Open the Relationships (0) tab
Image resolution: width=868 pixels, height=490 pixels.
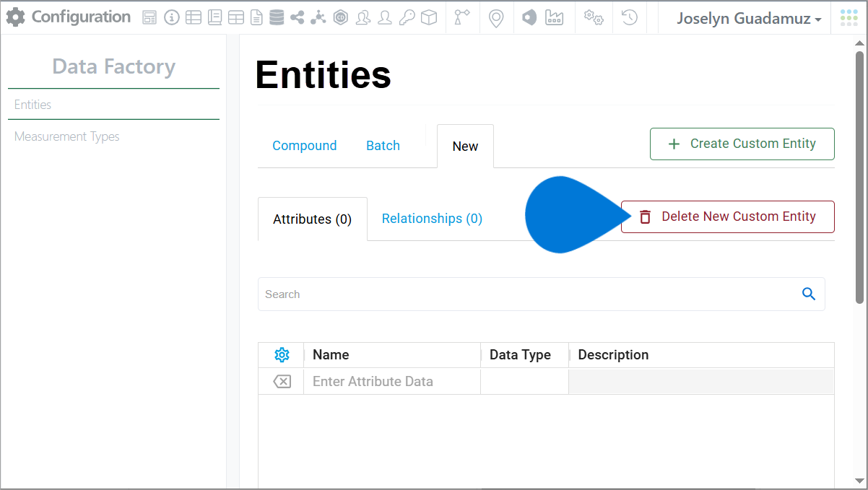tap(432, 219)
